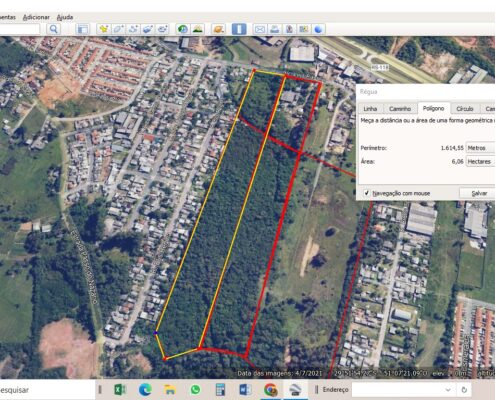Open the Hectares area unit dropdown

[480, 161]
